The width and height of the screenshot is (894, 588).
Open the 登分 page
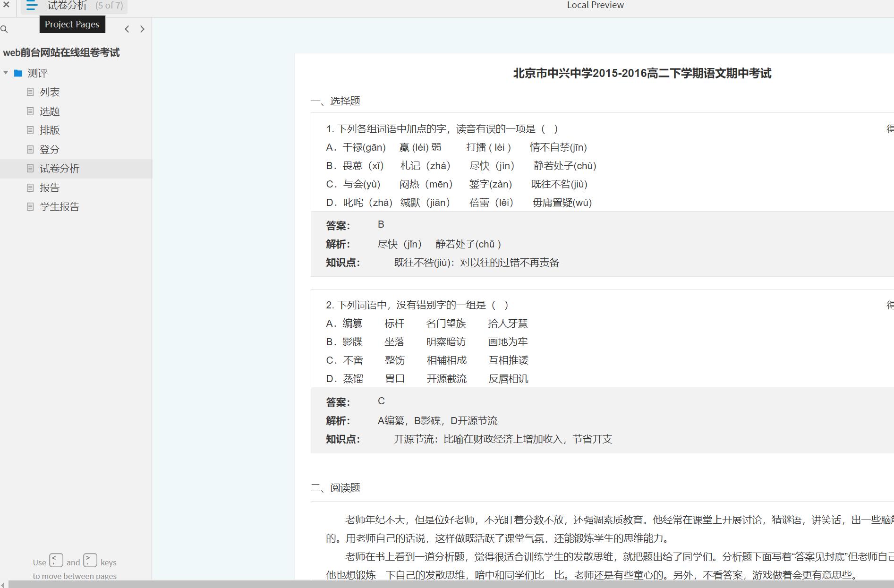tap(50, 150)
